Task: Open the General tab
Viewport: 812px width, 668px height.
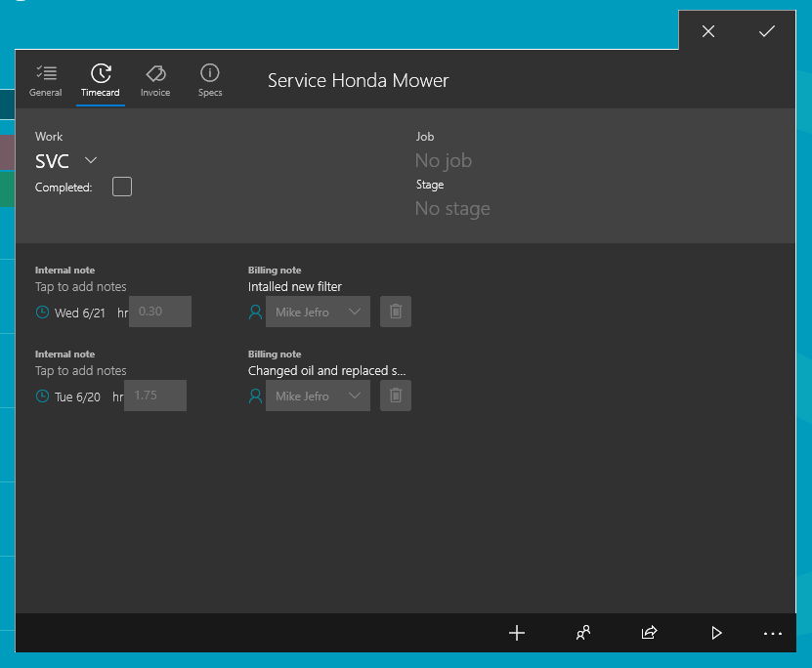Action: point(45,80)
